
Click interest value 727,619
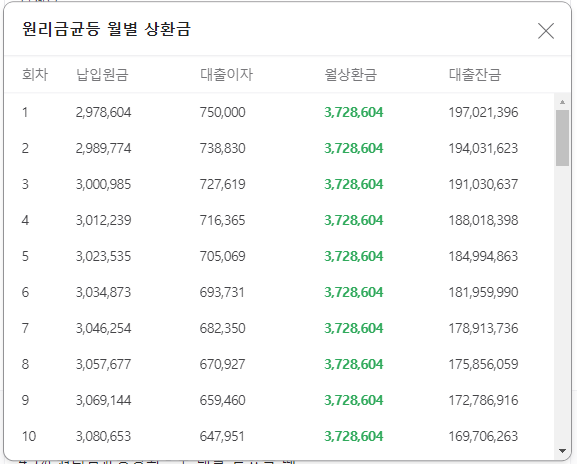tap(223, 184)
